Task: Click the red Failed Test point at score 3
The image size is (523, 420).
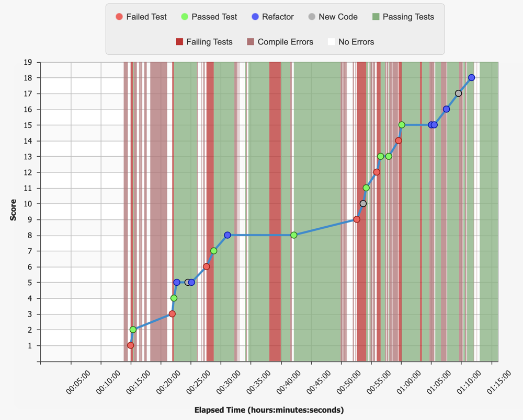Action: 172,314
